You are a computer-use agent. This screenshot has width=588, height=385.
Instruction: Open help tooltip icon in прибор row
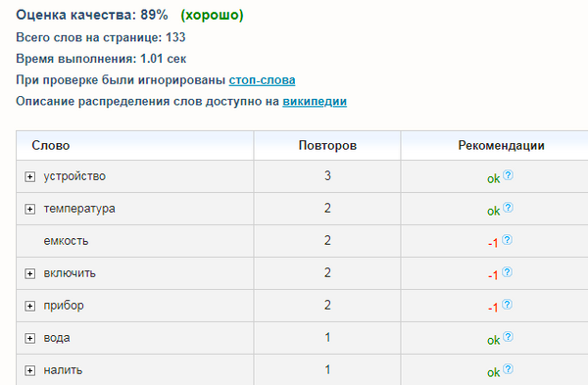(x=507, y=304)
